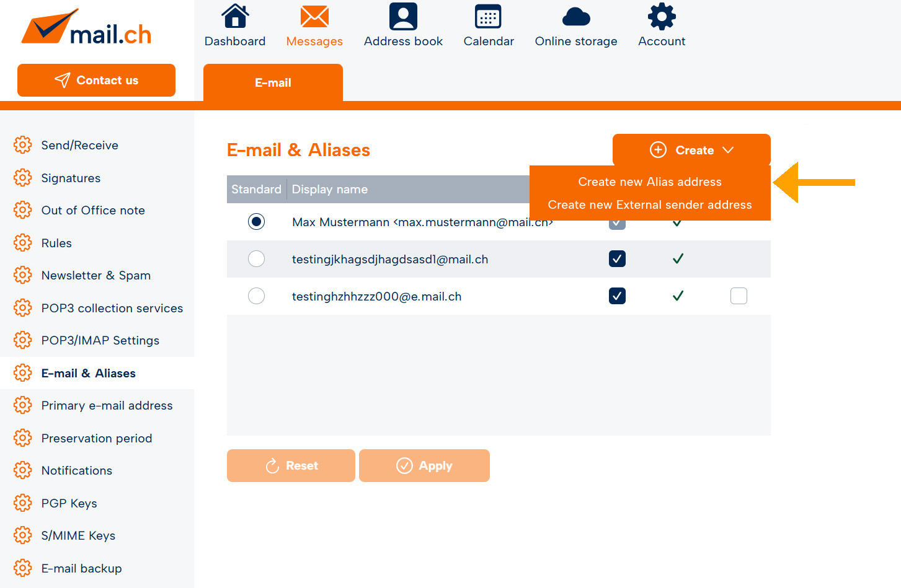Open Address book contact icon
The width and height of the screenshot is (901, 588).
pos(403,17)
